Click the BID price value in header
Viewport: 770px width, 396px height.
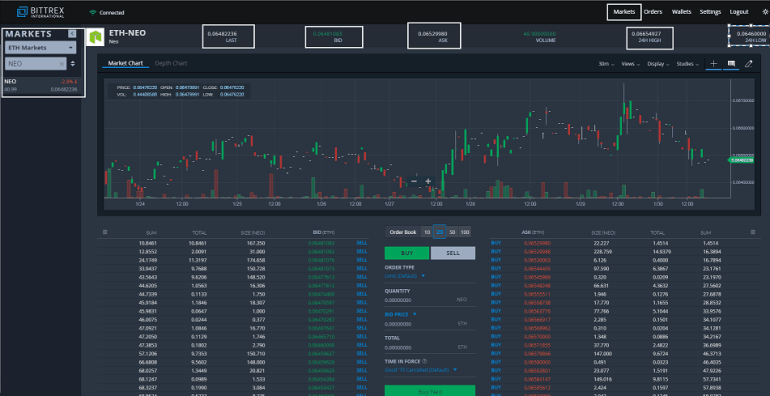pos(328,34)
